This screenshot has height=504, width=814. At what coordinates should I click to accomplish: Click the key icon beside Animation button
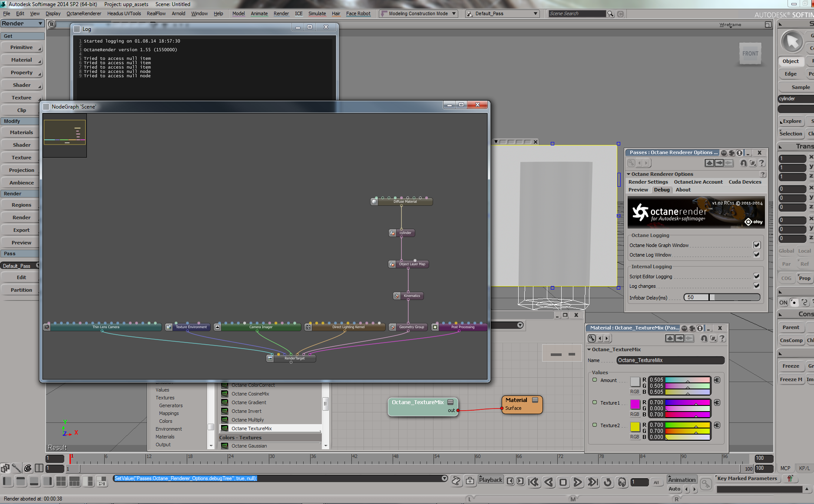click(x=706, y=484)
